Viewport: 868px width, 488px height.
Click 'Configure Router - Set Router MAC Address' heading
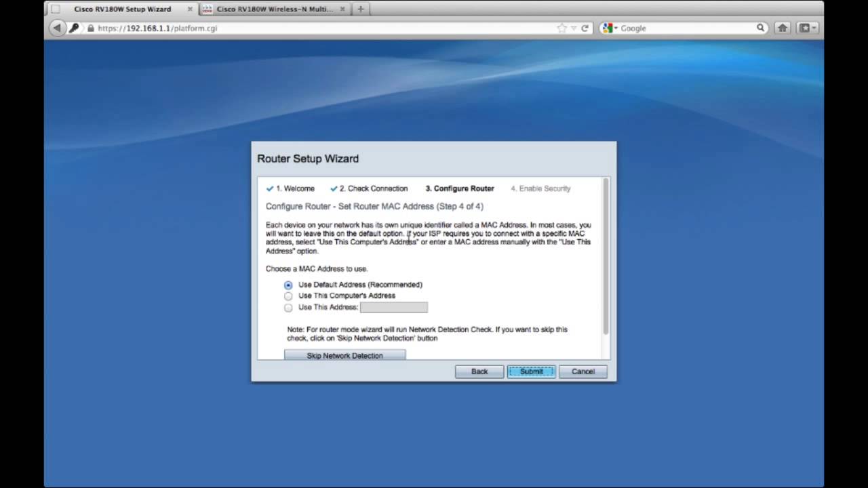point(374,206)
